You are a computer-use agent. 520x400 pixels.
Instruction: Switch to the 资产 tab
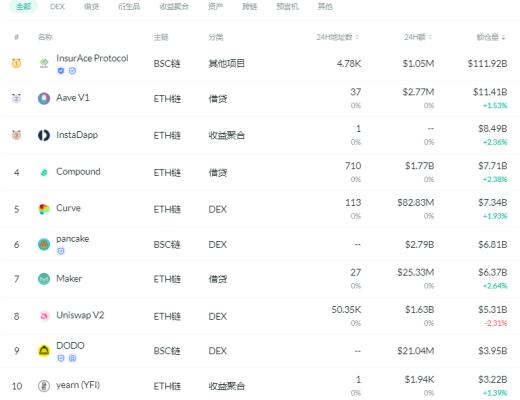(x=215, y=6)
